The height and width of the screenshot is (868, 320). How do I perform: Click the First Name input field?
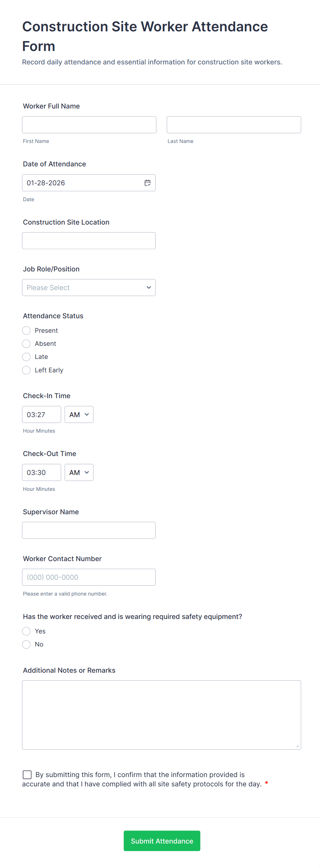[89, 125]
